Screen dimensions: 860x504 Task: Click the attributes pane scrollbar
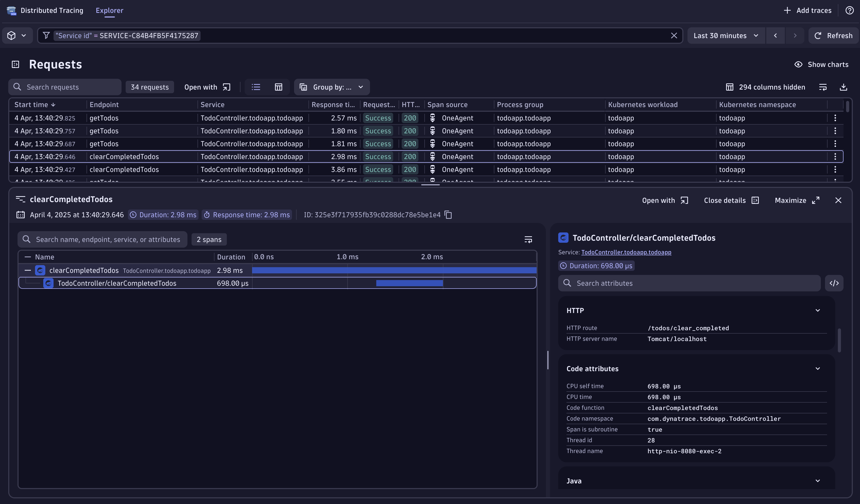[839, 340]
